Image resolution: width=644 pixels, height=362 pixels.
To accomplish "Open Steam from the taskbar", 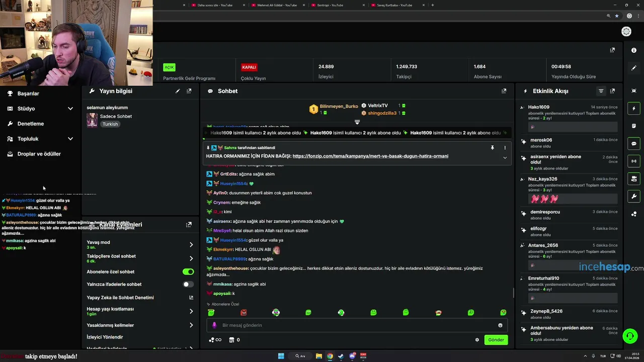I will coord(341,356).
